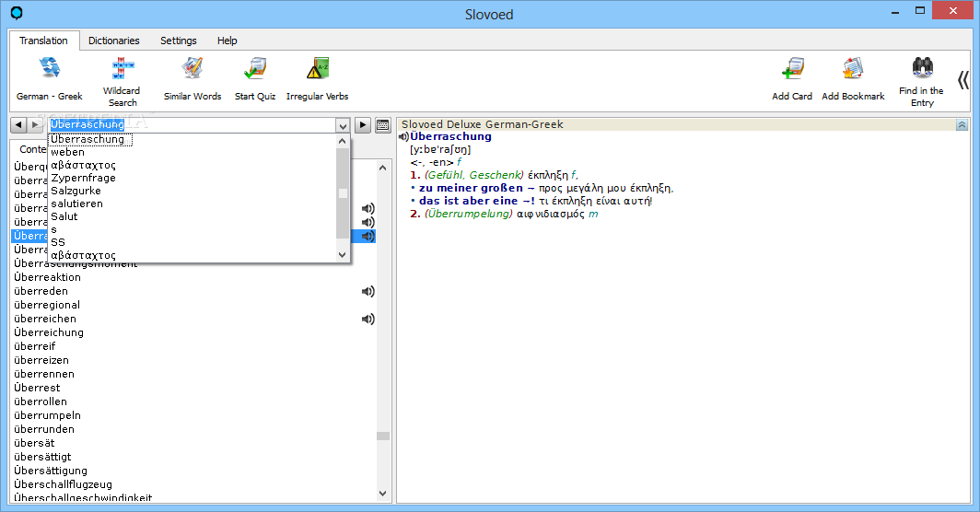Play pronunciation of Überraschung in entry pane
The width and height of the screenshot is (980, 512).
404,137
